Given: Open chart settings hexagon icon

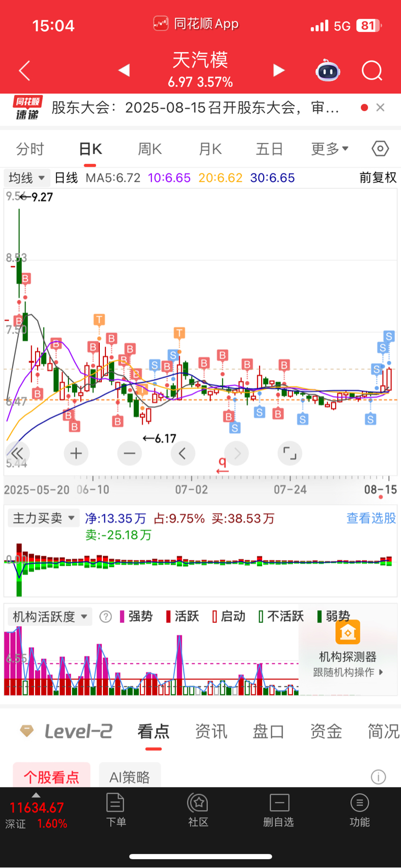Looking at the screenshot, I should pyautogui.click(x=380, y=149).
